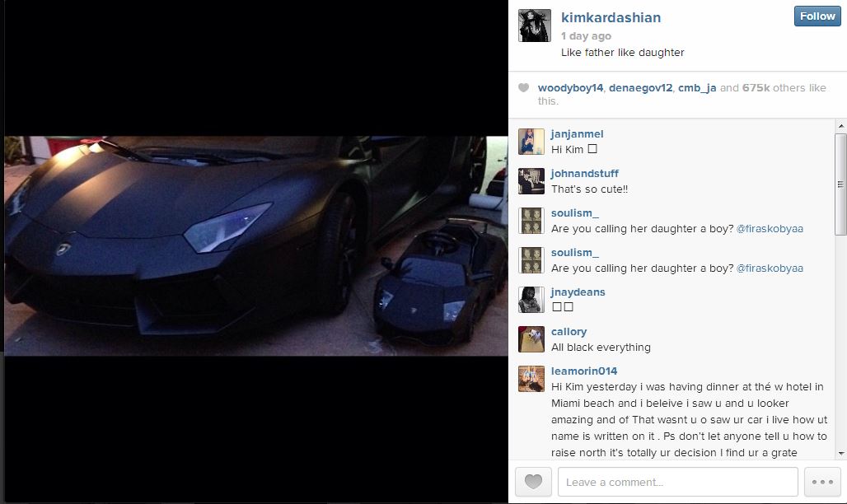The image size is (847, 504).
Task: Click callory's avatar thumbnail
Action: (x=531, y=339)
